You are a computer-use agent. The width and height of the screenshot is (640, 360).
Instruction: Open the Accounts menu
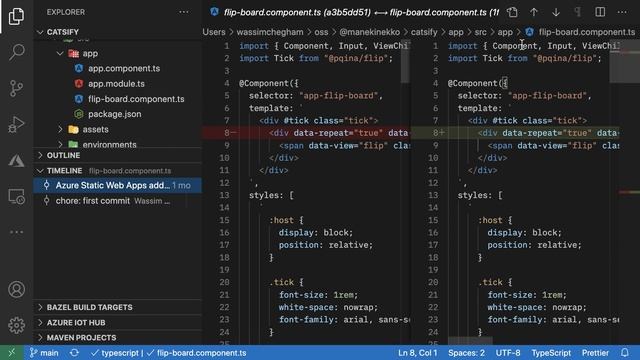(16, 289)
